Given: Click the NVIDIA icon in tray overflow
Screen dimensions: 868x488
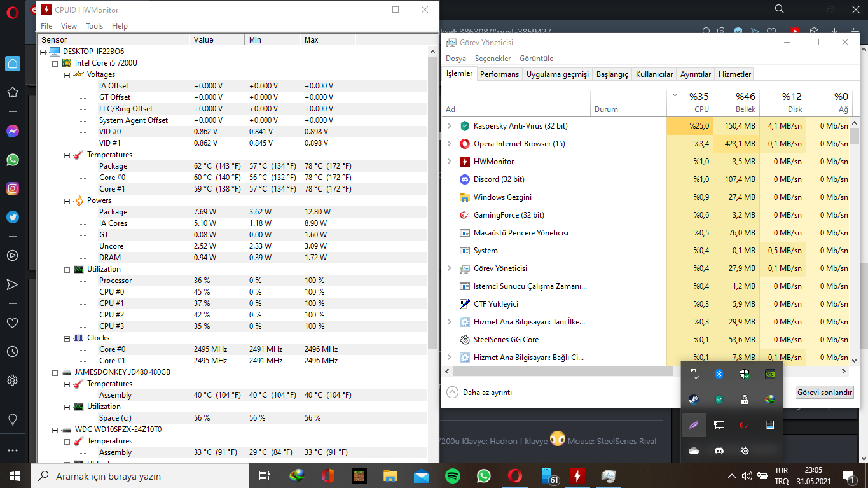Looking at the screenshot, I should [x=770, y=374].
